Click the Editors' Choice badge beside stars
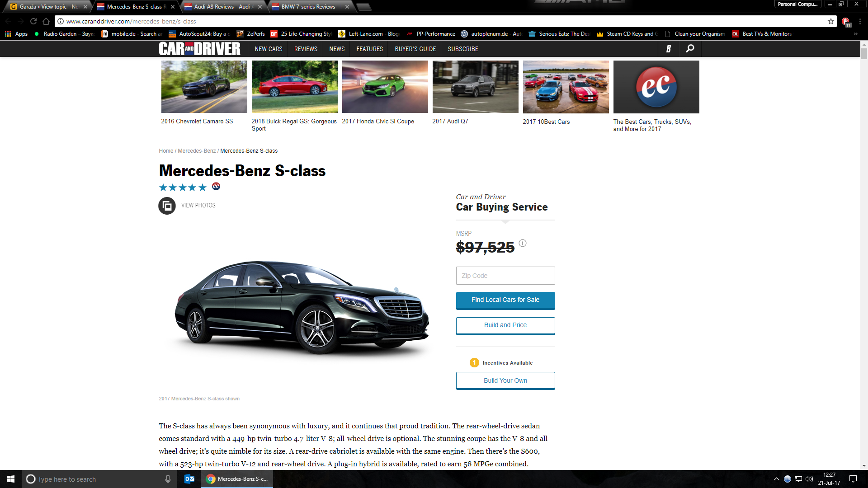The width and height of the screenshot is (868, 488). pyautogui.click(x=216, y=186)
